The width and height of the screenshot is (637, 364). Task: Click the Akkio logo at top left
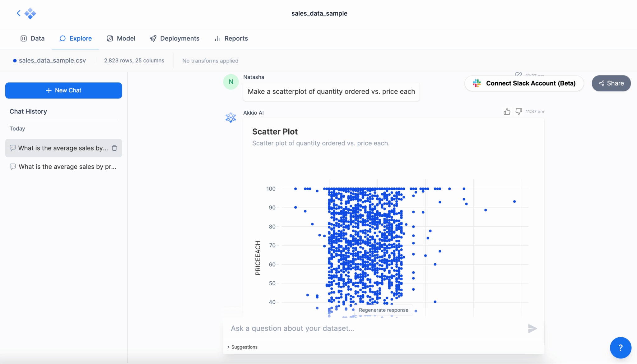click(30, 13)
